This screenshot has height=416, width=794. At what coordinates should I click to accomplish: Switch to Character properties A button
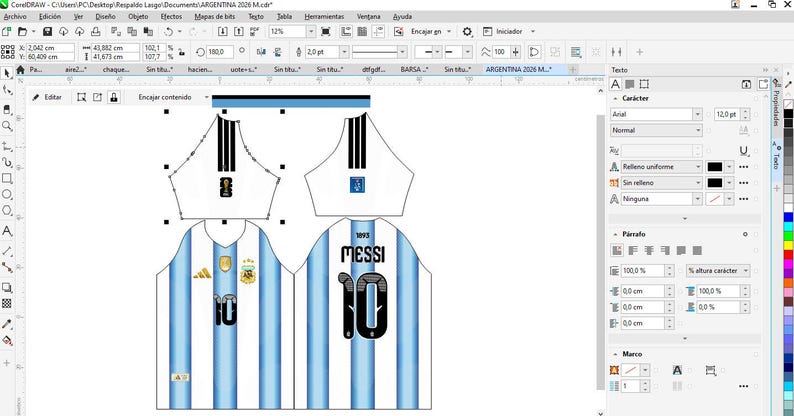615,84
